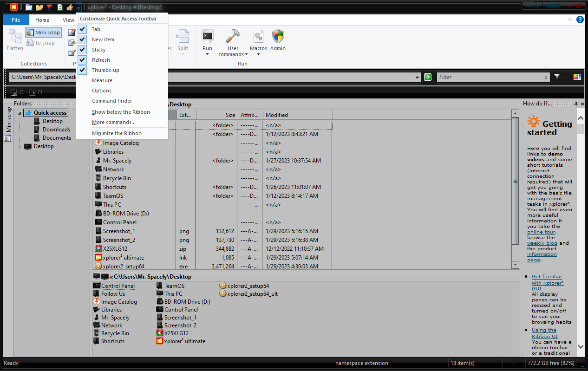Click the Admin shield icon

point(278,36)
